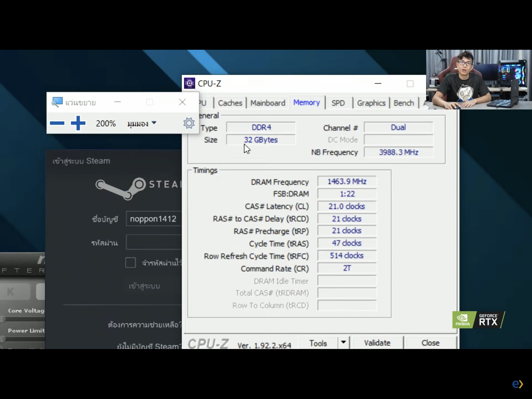The image size is (532, 399).
Task: Switch to the Mainboard tab
Action: pyautogui.click(x=268, y=103)
